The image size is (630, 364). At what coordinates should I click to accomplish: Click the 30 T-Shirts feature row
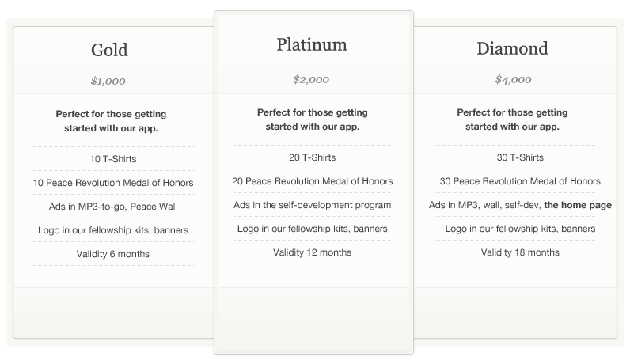[516, 157]
